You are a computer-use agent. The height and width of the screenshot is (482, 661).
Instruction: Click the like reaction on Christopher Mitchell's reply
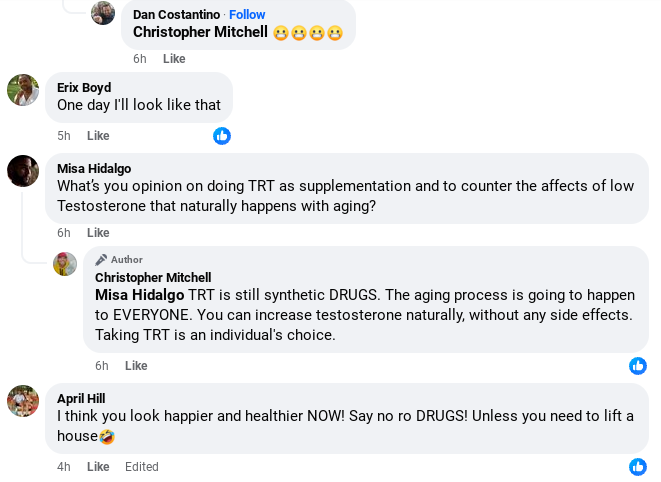[x=638, y=366]
